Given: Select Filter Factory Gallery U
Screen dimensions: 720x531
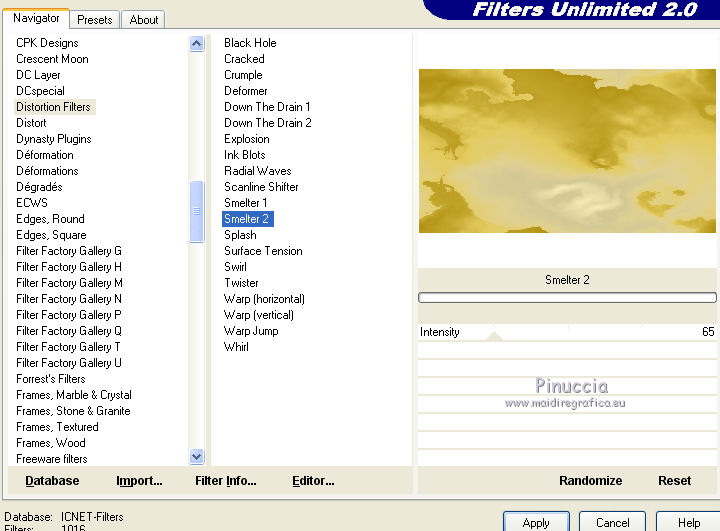Looking at the screenshot, I should [x=69, y=363].
